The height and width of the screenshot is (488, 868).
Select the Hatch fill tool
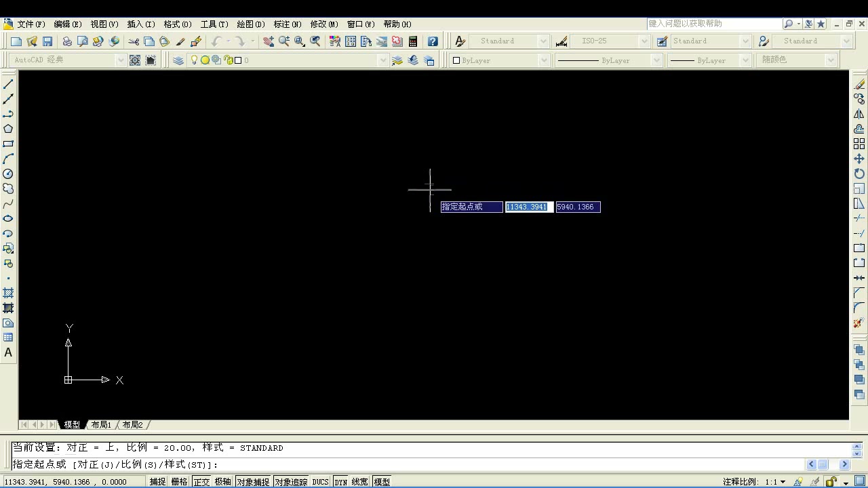pos(8,293)
